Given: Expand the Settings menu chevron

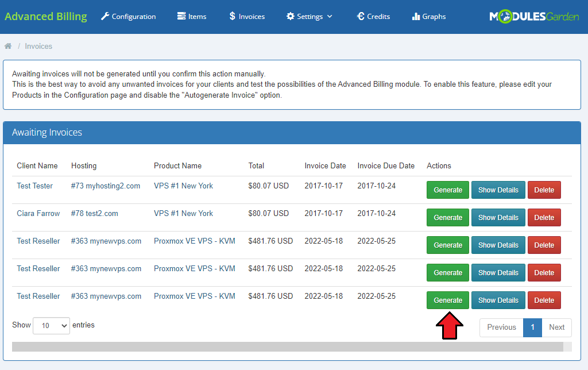Looking at the screenshot, I should [x=330, y=17].
